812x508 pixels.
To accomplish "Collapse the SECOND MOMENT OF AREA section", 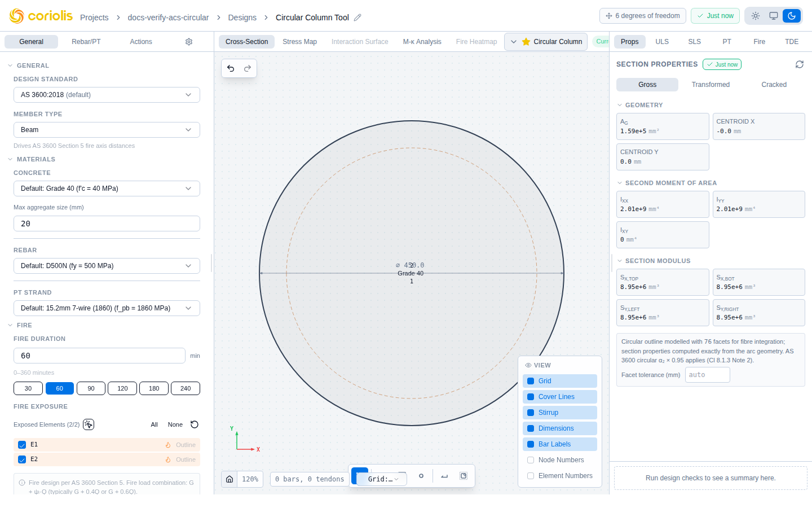I will click(667, 183).
